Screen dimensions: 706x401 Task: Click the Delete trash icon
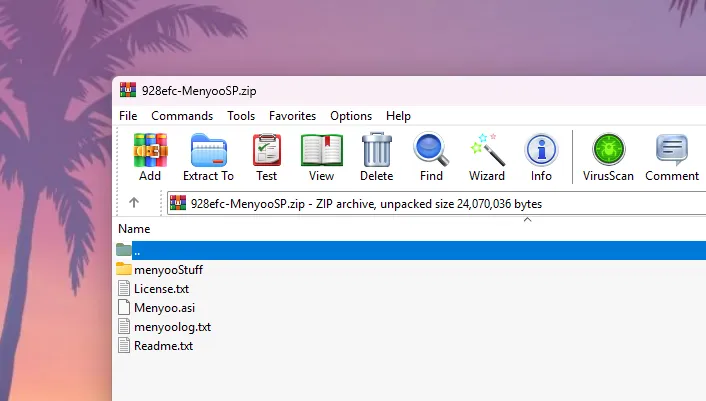pos(376,150)
